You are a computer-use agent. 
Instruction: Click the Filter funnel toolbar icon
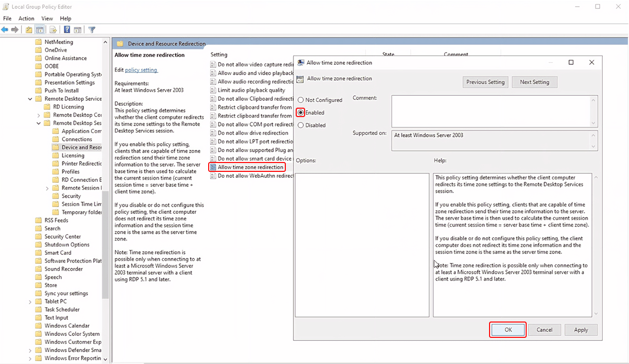(x=91, y=30)
